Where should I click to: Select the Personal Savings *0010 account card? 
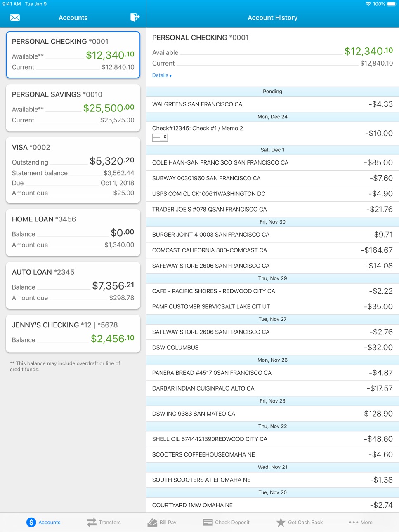[x=73, y=108]
